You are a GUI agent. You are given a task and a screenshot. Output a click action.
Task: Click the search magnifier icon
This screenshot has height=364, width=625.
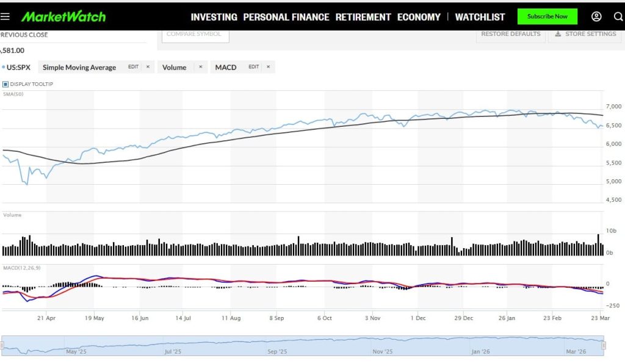click(x=619, y=17)
